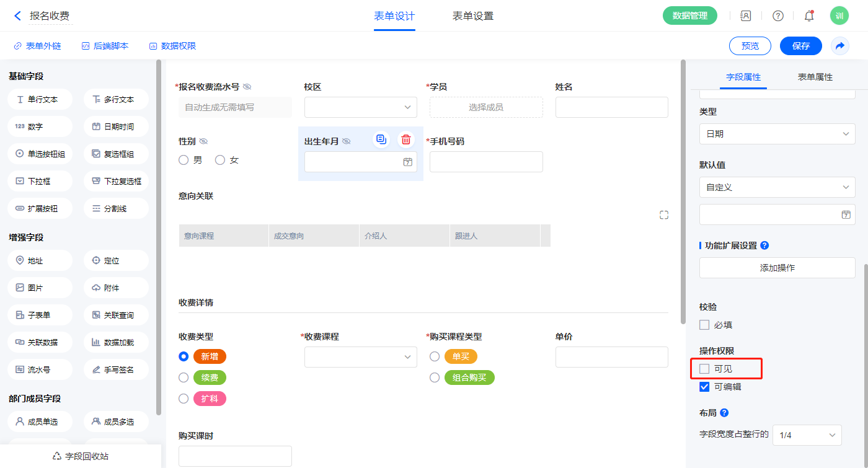Click the 添加操作 button
This screenshot has height=468, width=868.
(x=777, y=268)
